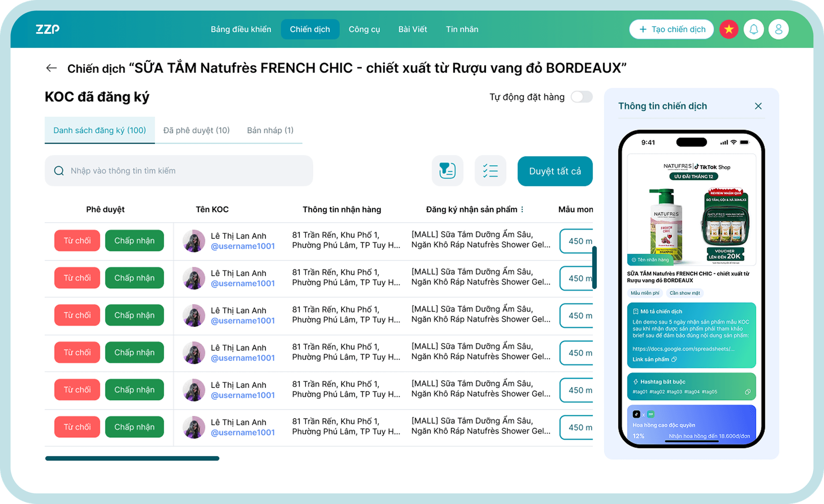Open the Công cụ menu
This screenshot has height=504, width=824.
tap(364, 29)
